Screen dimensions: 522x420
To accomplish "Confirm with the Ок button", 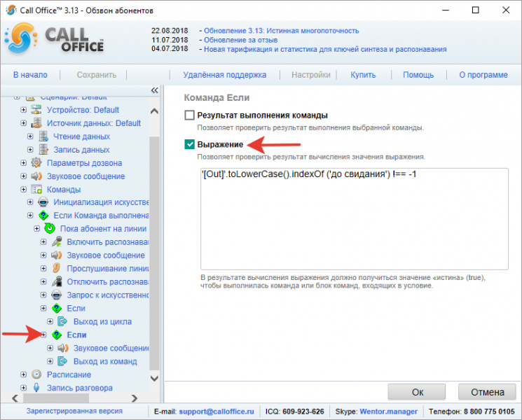I will click(417, 392).
